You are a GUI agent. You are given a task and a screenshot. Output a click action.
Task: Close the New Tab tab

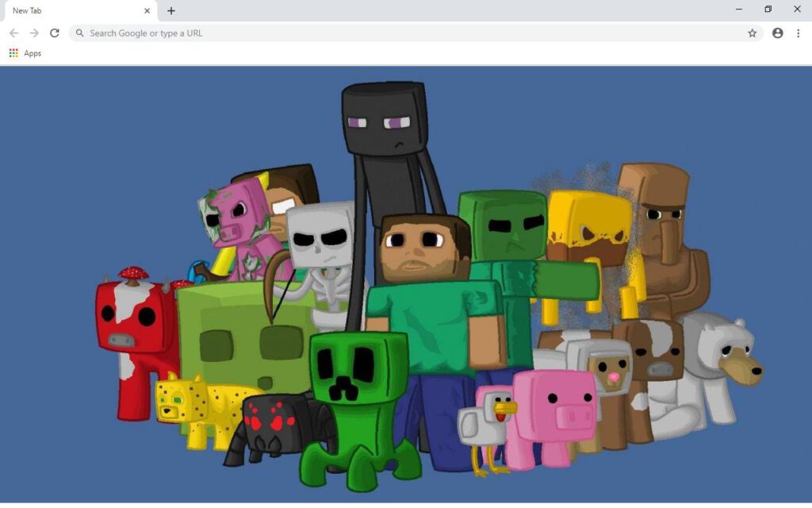147,10
